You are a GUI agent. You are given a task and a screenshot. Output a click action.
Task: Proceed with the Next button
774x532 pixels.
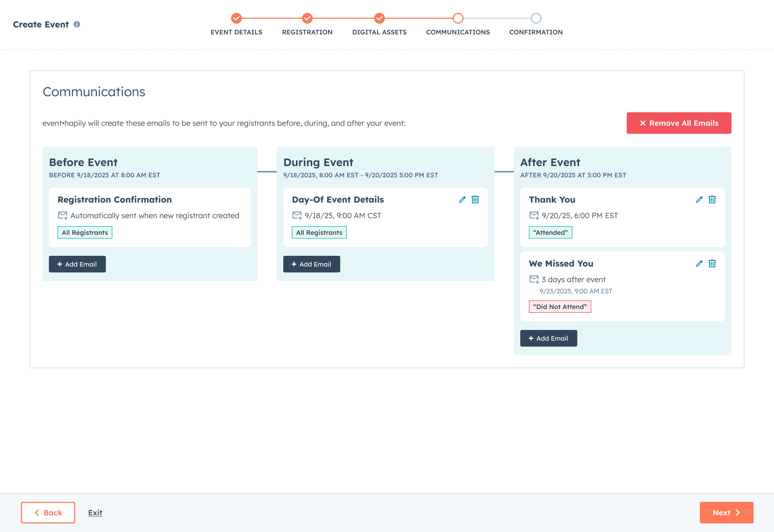[x=726, y=513]
